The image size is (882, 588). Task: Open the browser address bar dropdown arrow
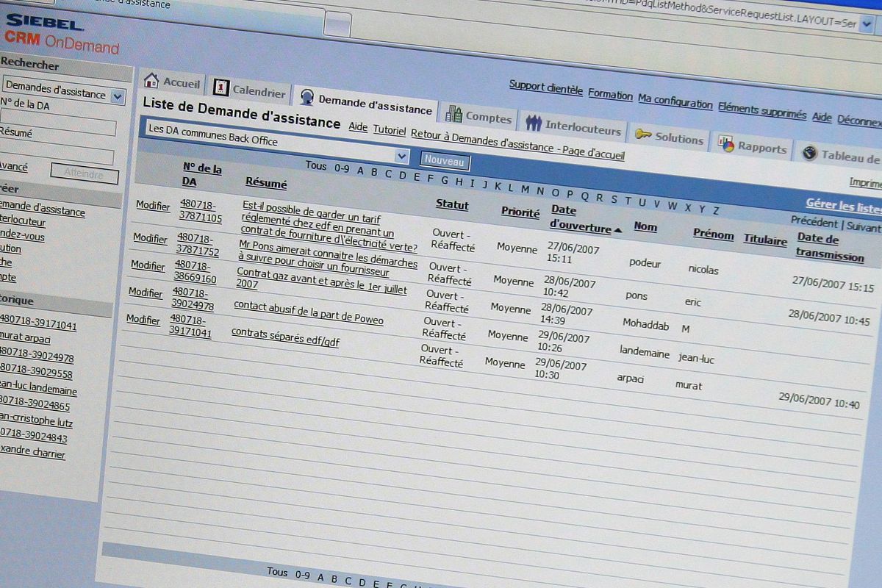867,24
